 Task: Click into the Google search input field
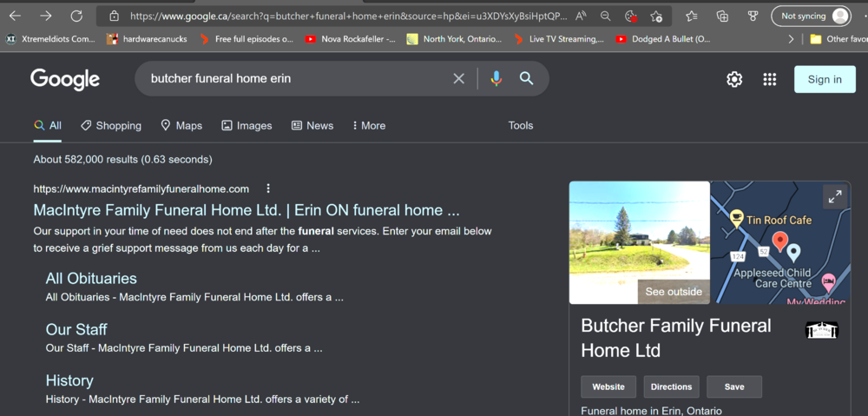[295, 79]
